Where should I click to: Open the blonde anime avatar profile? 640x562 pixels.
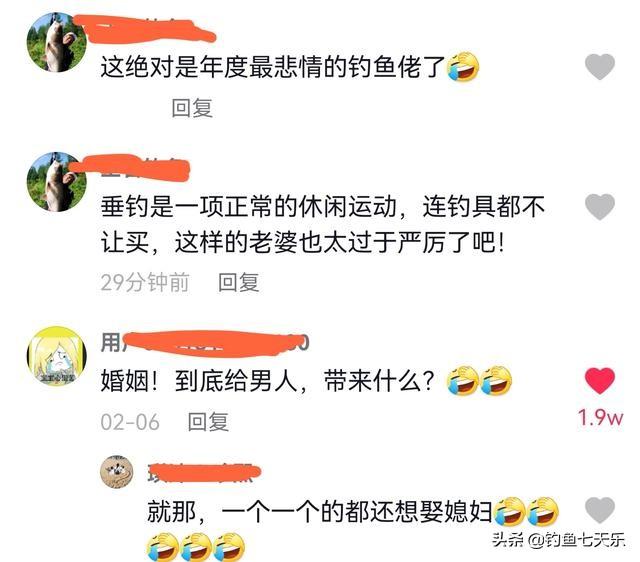click(x=57, y=356)
